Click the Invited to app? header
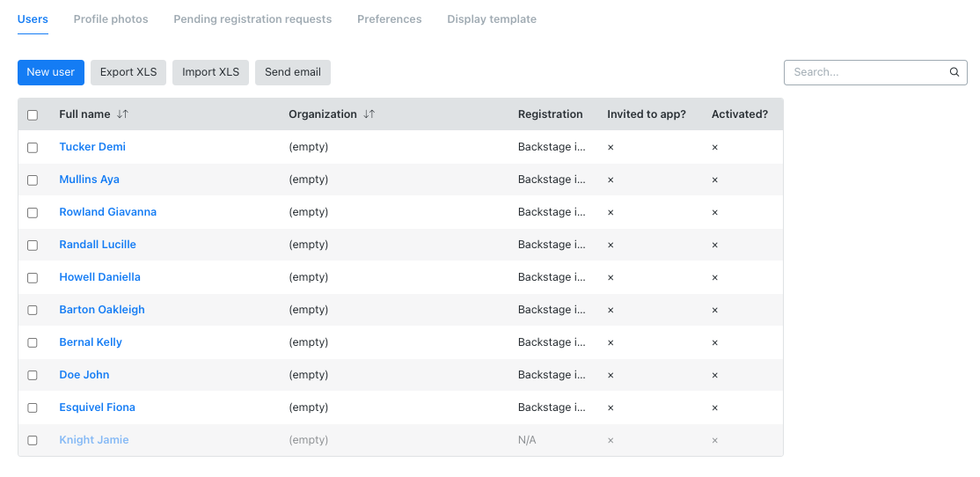Viewport: 980px width, 477px height. (647, 114)
